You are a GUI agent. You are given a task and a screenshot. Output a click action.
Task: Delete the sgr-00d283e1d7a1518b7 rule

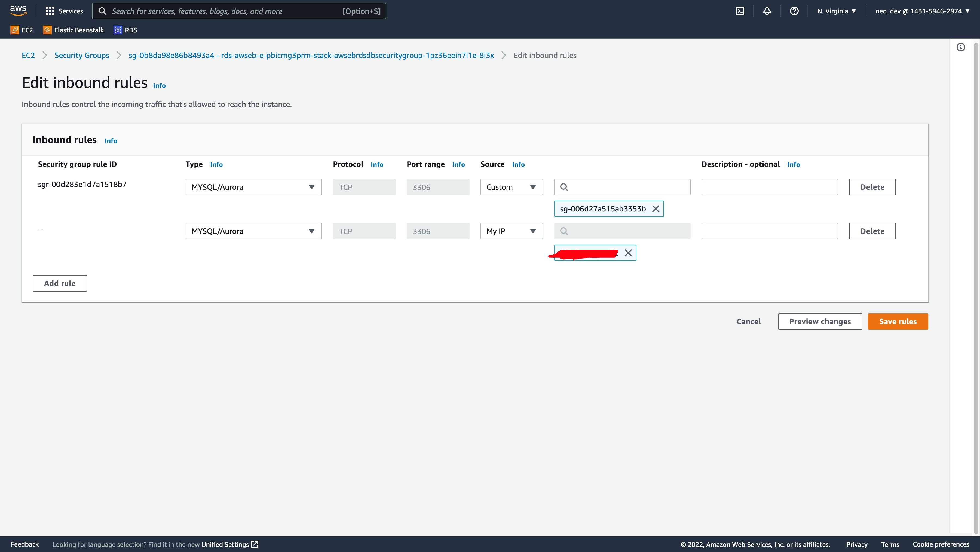click(872, 187)
